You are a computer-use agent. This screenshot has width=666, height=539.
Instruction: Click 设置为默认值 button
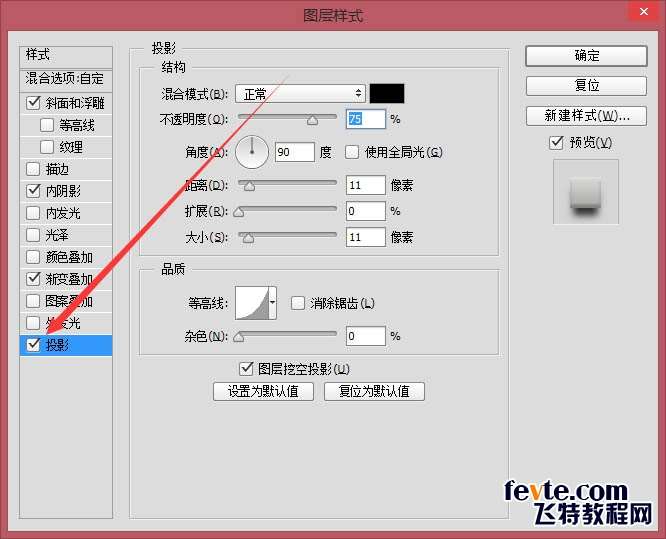tap(263, 391)
